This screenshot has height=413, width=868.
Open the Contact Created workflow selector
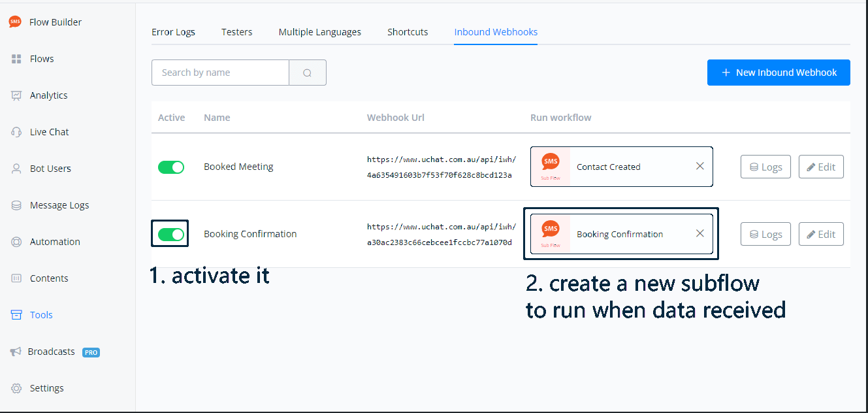coord(622,167)
